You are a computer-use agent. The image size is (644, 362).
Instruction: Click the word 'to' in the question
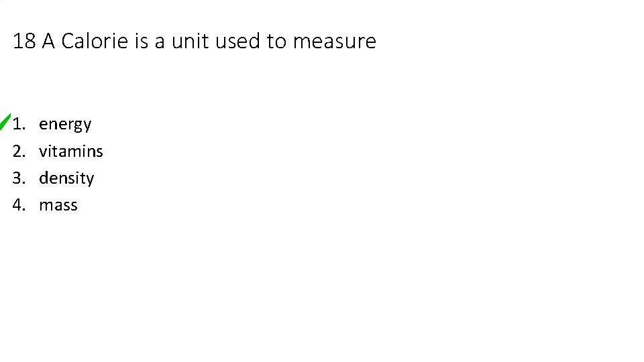pyautogui.click(x=276, y=42)
